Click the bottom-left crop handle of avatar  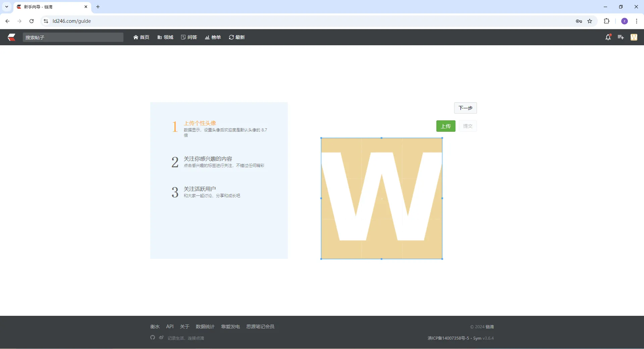(x=321, y=259)
